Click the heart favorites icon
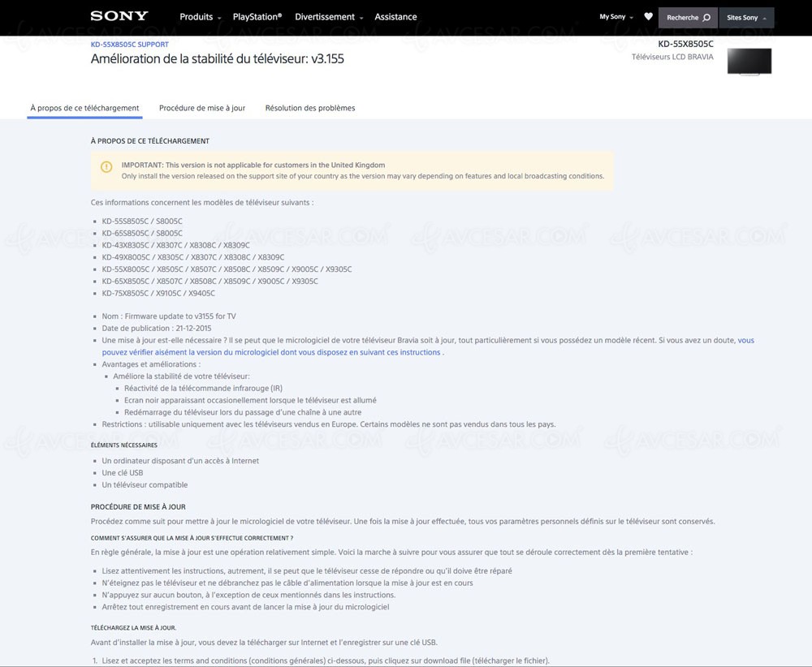 tap(648, 16)
